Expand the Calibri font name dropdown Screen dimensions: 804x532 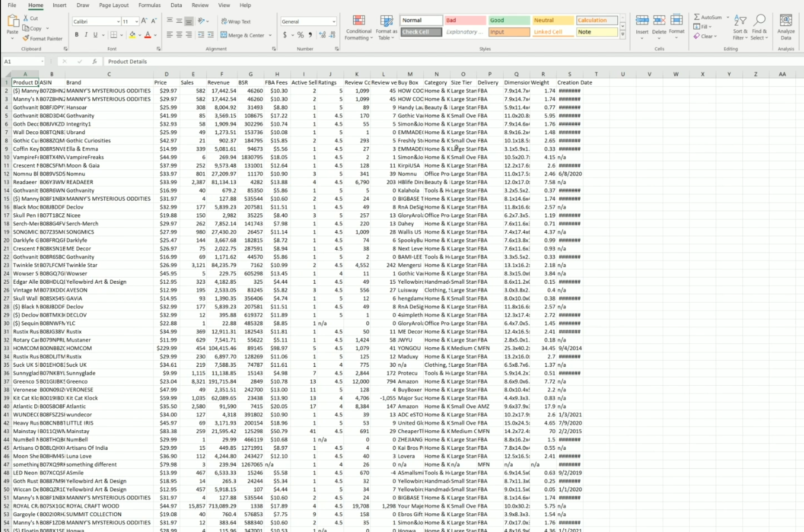point(118,22)
